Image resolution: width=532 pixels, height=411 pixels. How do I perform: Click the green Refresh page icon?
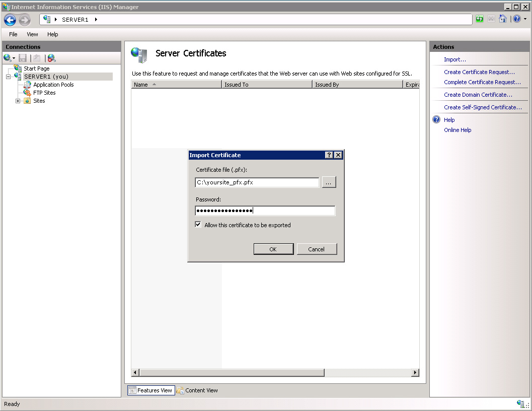click(x=480, y=19)
